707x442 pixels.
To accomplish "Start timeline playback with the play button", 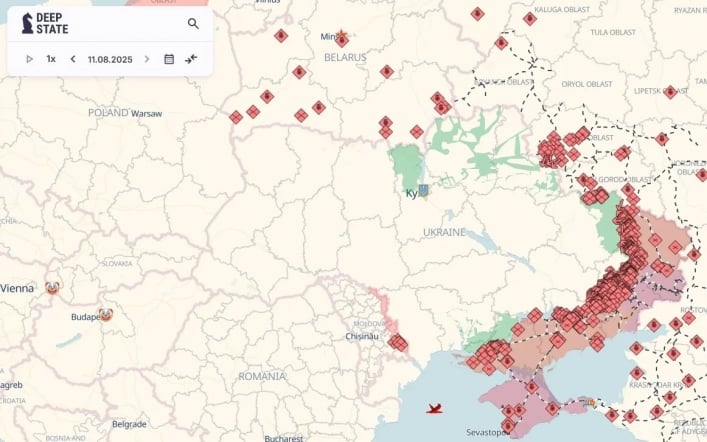I will pyautogui.click(x=30, y=59).
